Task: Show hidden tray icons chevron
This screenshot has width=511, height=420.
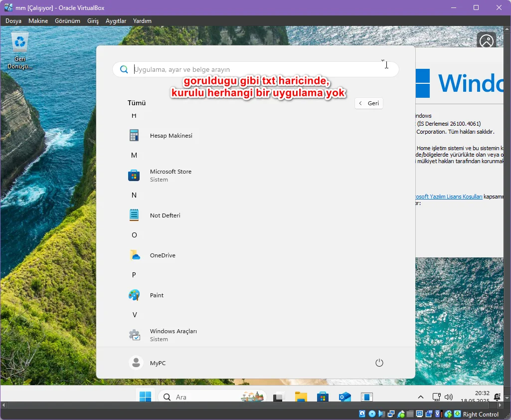Action: [x=421, y=397]
